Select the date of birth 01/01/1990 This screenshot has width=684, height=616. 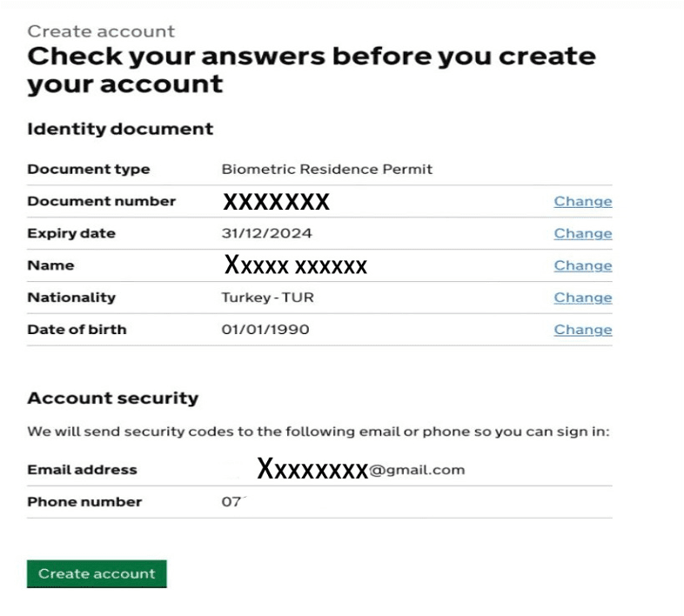[265, 330]
